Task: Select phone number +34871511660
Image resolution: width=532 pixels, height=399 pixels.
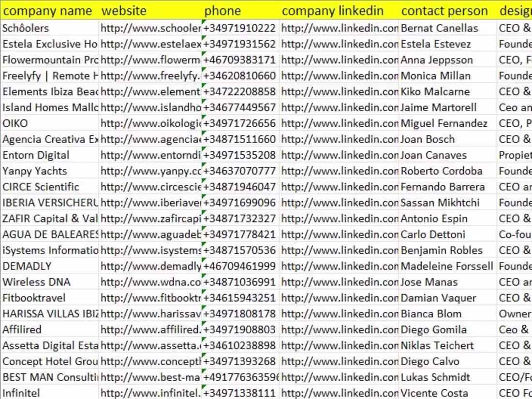Action: (240, 139)
